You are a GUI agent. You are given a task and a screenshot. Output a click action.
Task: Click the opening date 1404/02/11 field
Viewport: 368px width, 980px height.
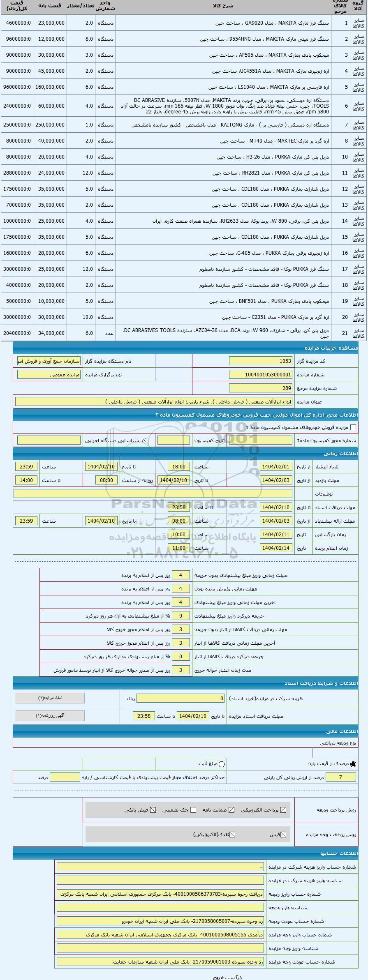276,535
